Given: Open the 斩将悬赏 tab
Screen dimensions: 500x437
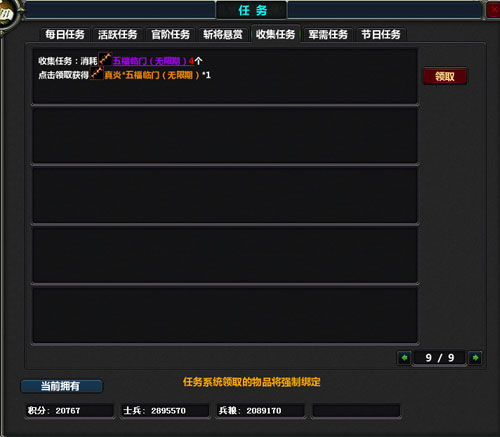Looking at the screenshot, I should pyautogui.click(x=223, y=34).
